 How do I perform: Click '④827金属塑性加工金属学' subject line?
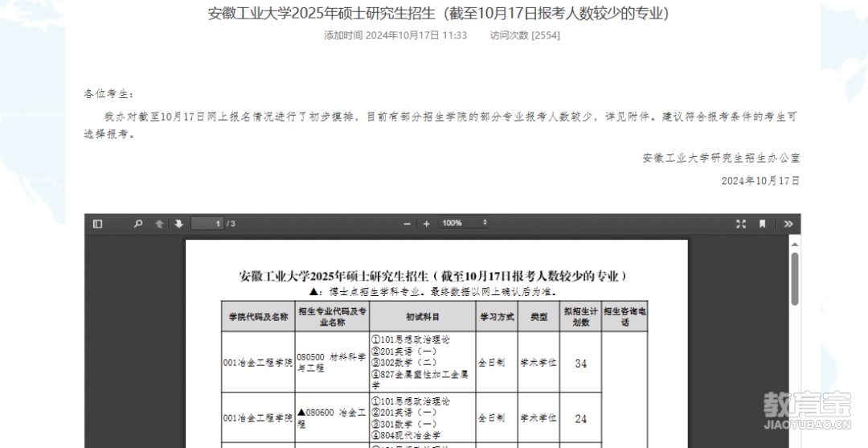click(420, 380)
